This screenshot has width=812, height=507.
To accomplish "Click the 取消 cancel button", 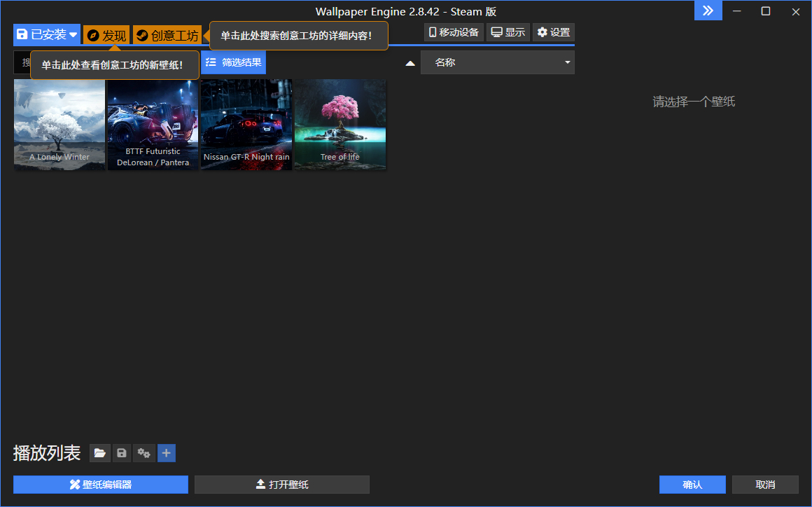I will coord(765,485).
